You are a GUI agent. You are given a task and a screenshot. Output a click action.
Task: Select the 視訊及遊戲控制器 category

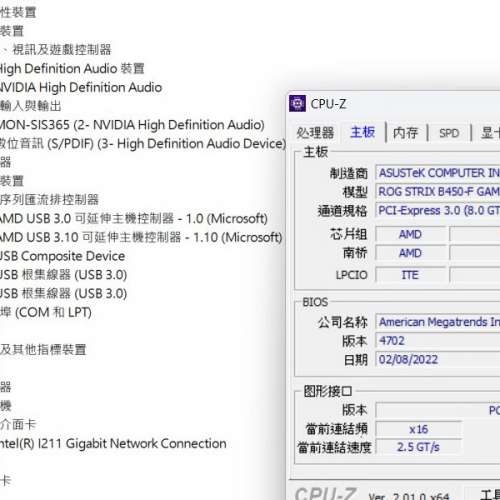[x=56, y=50]
